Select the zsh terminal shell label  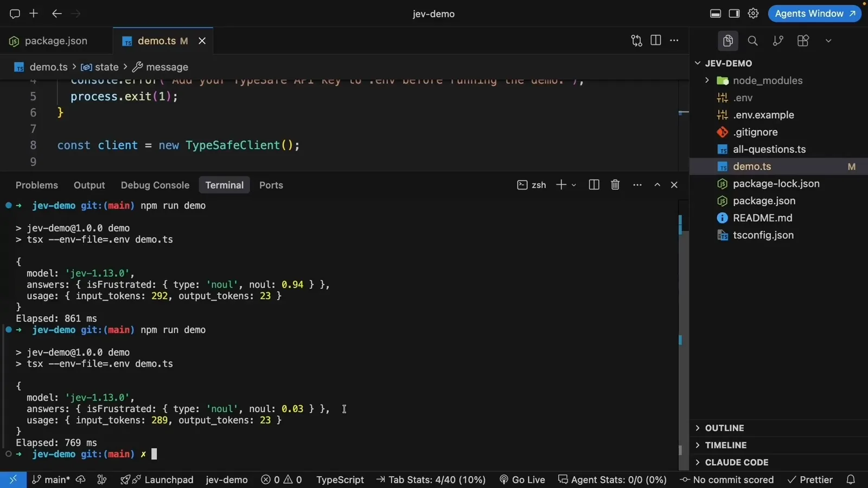coord(532,185)
